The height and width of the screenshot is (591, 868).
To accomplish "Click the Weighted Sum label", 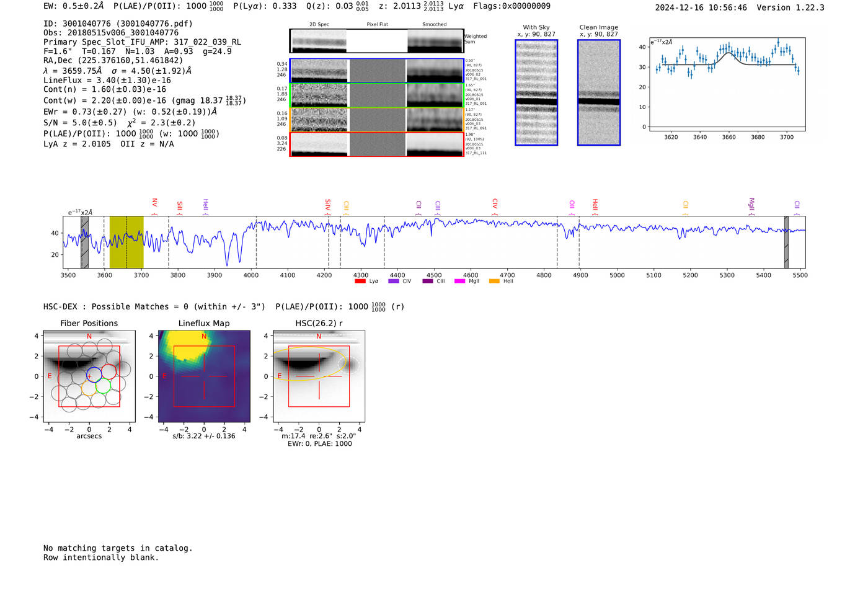I will click(x=476, y=39).
